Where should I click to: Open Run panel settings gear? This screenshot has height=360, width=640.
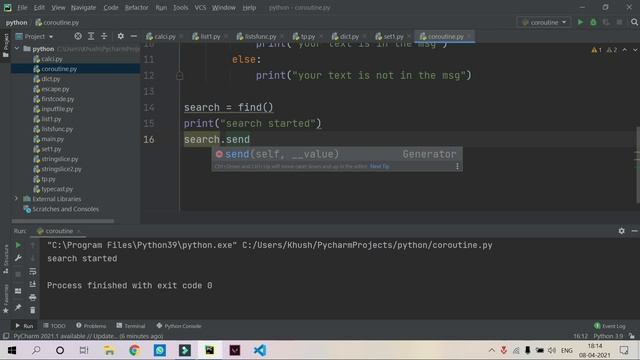pos(621,231)
